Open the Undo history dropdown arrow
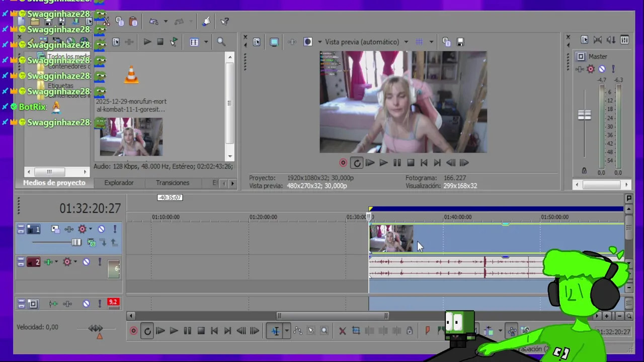The image size is (644, 362). (x=166, y=22)
